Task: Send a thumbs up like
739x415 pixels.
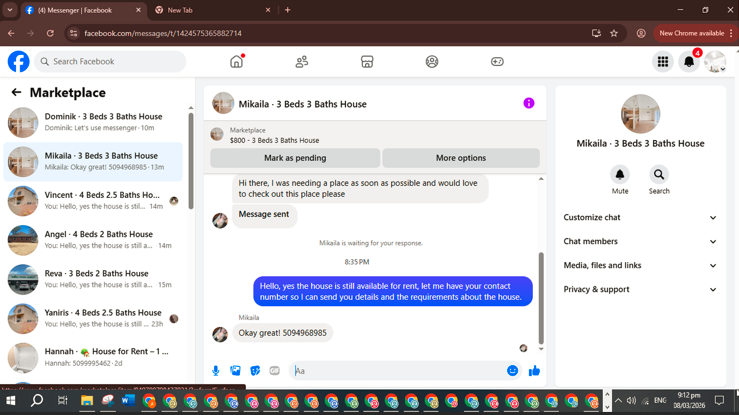Action: pyautogui.click(x=534, y=371)
